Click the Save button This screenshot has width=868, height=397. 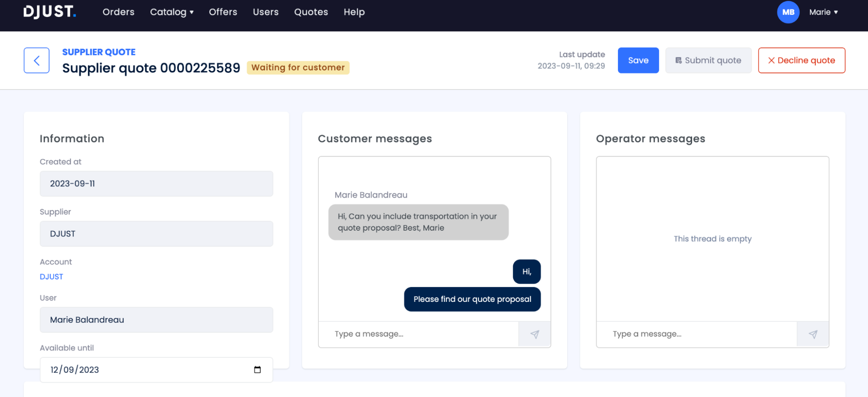coord(638,60)
